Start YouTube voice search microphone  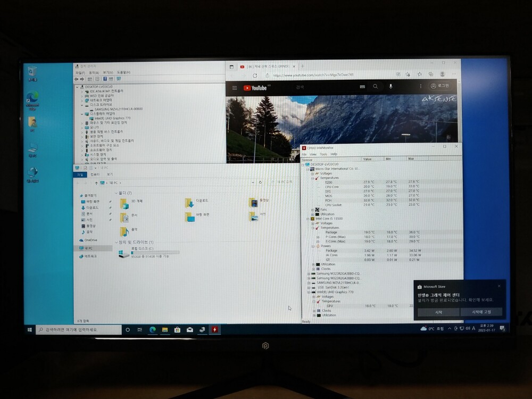point(390,86)
